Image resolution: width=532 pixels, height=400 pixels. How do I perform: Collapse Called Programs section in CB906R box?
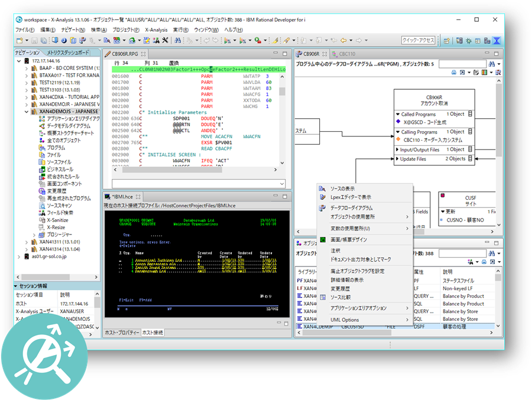click(x=398, y=115)
